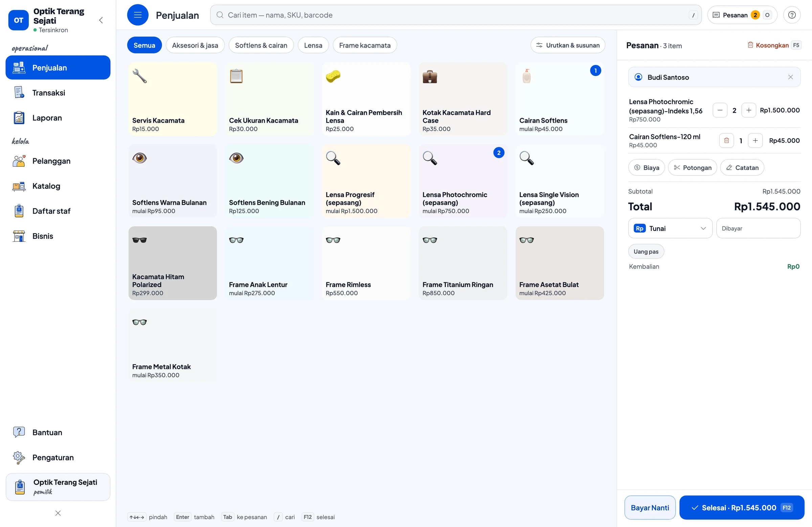Click the search field for items

point(455,15)
